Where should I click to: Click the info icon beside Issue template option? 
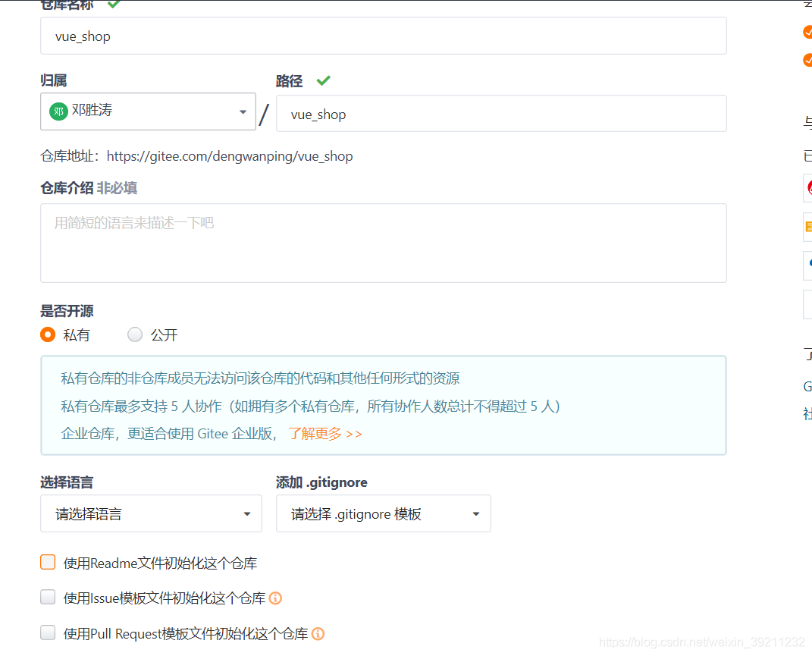[x=275, y=598]
